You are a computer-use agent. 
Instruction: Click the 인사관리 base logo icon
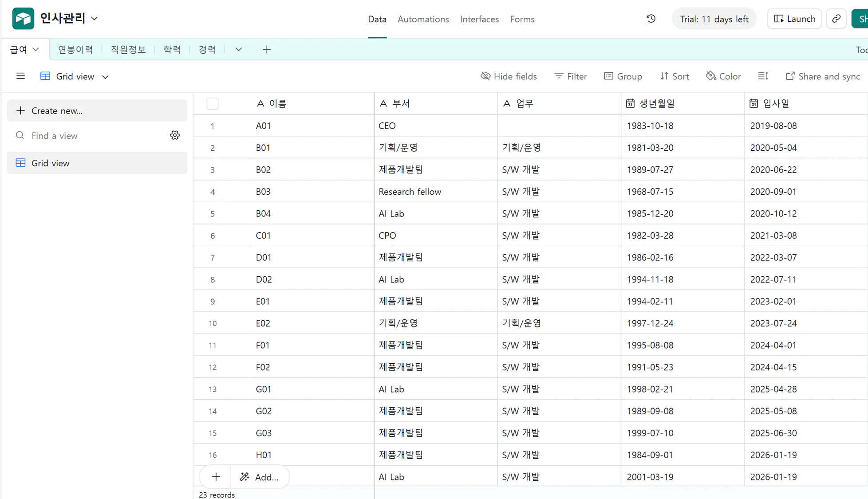click(x=23, y=19)
